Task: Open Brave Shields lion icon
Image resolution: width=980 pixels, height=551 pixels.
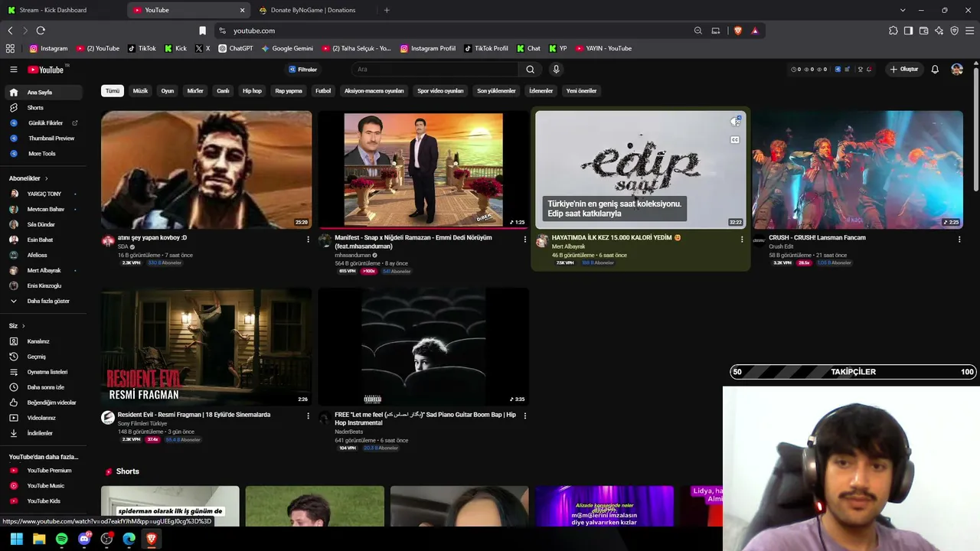Action: pyautogui.click(x=737, y=31)
